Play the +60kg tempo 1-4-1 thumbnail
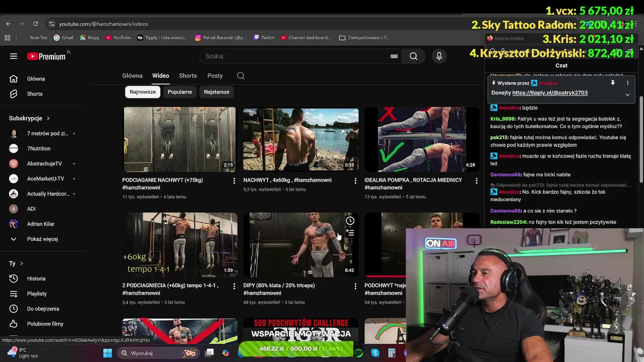644x362 pixels. click(x=180, y=244)
